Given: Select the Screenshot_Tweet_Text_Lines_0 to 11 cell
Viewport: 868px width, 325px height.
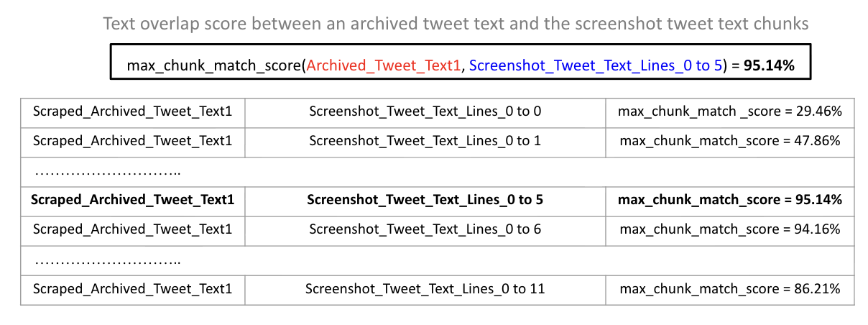Looking at the screenshot, I should click(x=425, y=289).
